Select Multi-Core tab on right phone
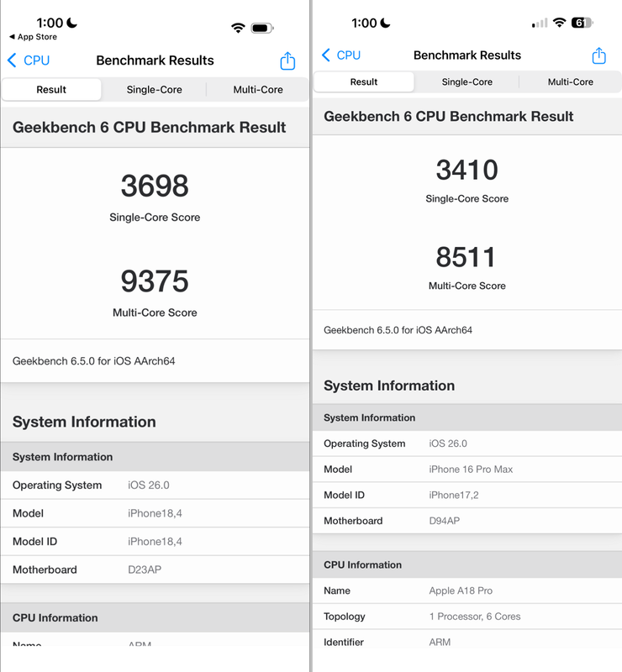Viewport: 622px width, 672px height. [571, 81]
